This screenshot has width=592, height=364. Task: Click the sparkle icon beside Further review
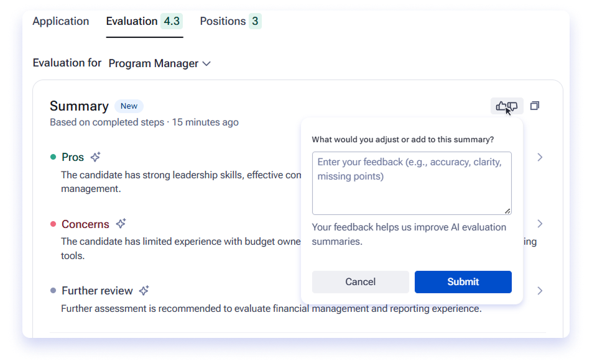[144, 291]
